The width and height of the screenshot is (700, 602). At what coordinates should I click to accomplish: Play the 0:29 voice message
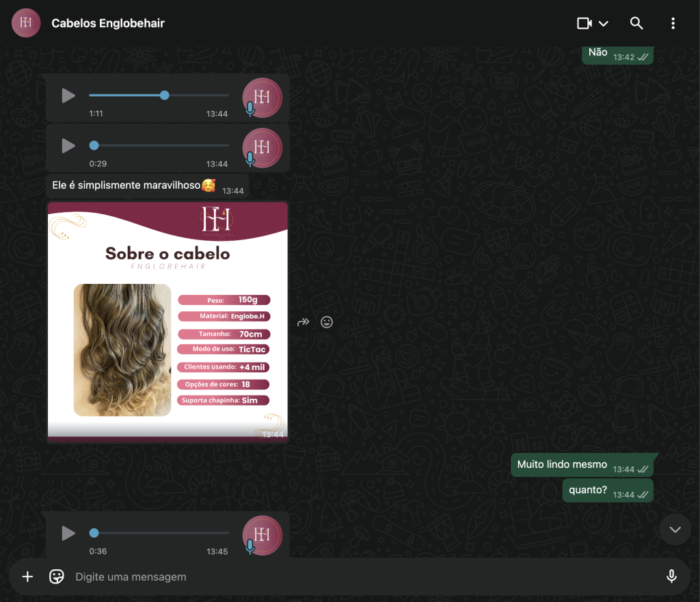(x=68, y=146)
